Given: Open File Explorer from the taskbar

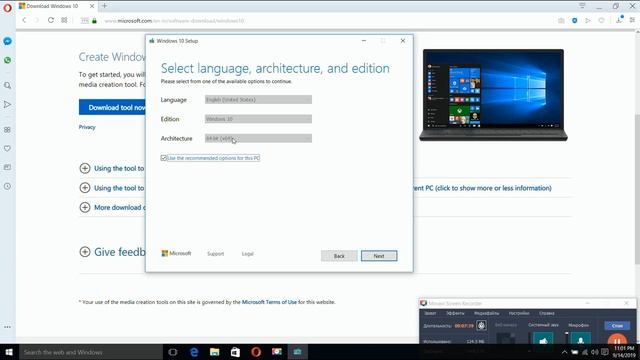Looking at the screenshot, I should pyautogui.click(x=214, y=352).
